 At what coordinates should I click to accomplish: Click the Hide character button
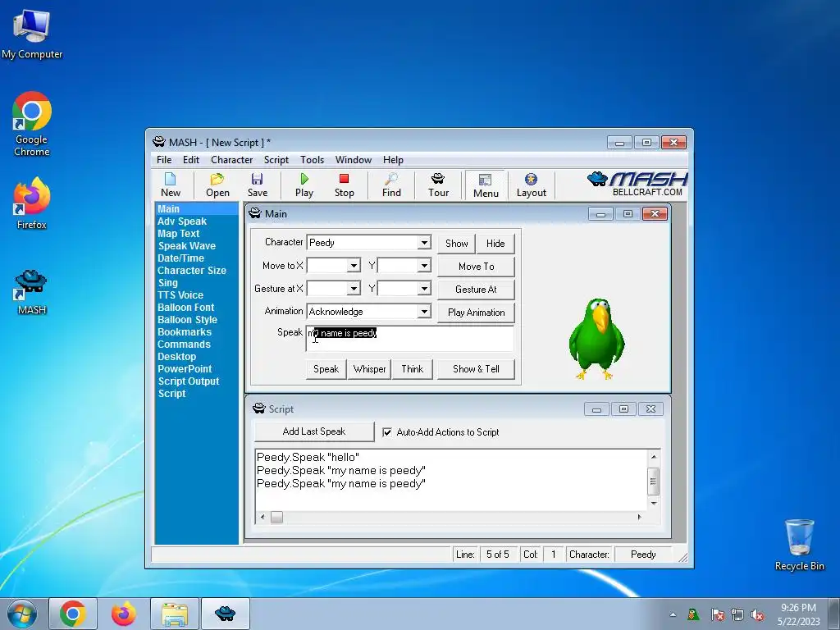[x=495, y=243]
